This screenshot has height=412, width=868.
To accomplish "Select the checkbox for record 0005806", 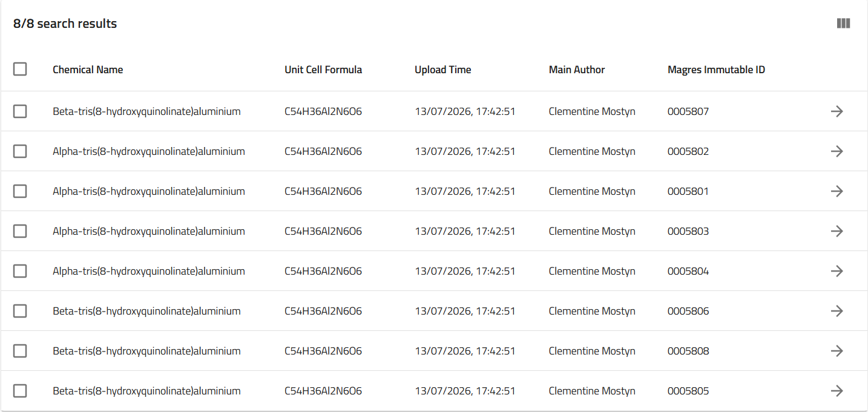I will pyautogui.click(x=20, y=311).
